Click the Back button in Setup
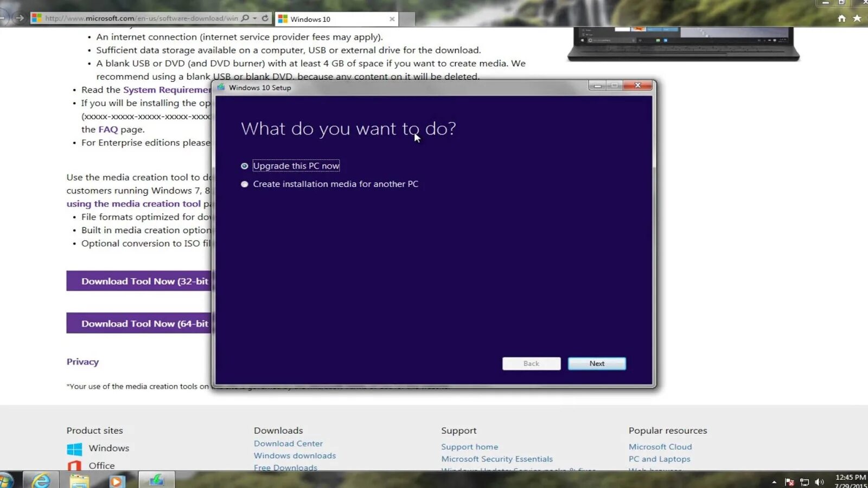 coord(531,364)
